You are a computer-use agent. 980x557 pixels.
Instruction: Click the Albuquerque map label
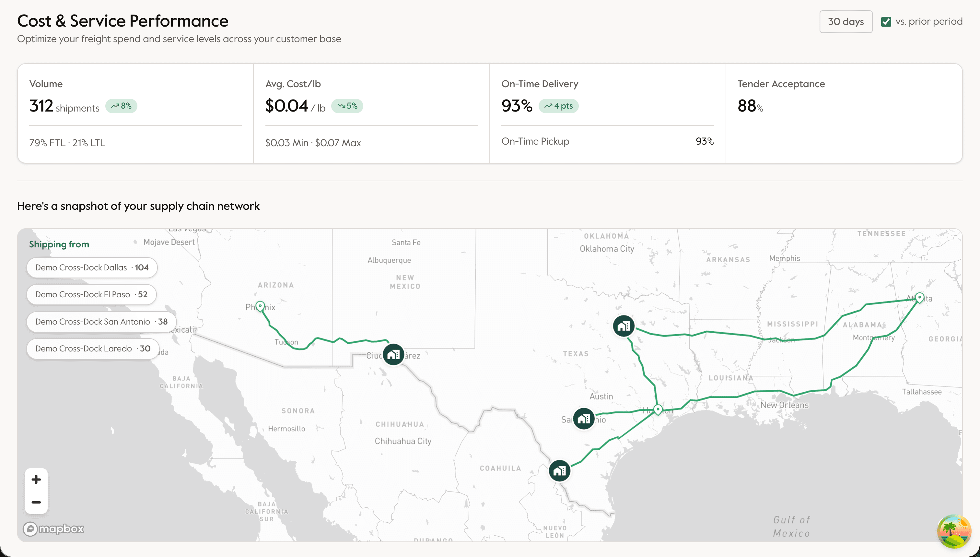[x=389, y=260]
